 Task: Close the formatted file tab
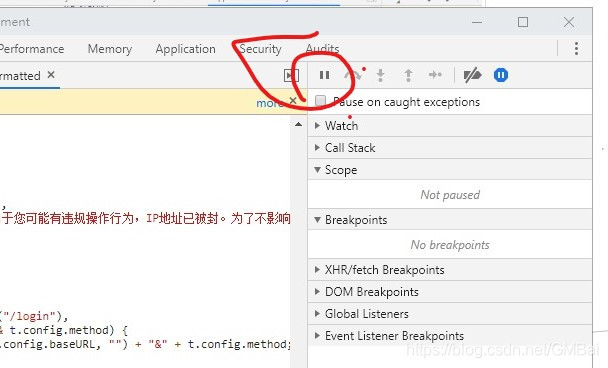[x=51, y=75]
